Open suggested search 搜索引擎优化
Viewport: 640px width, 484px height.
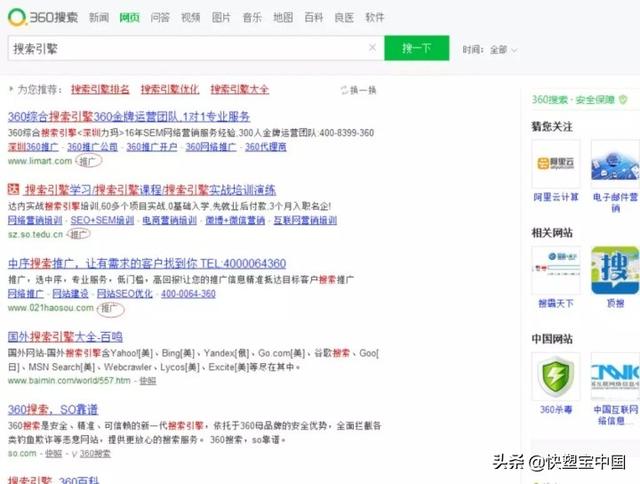(x=170, y=89)
